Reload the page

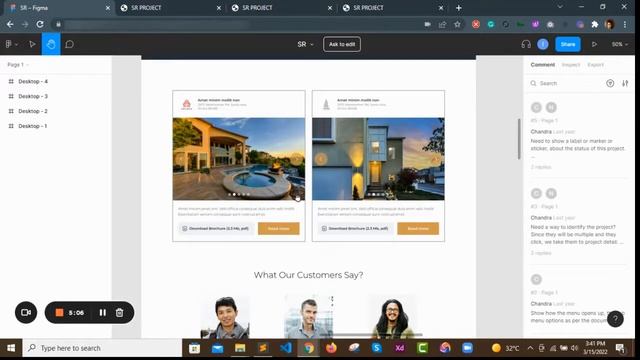40,24
